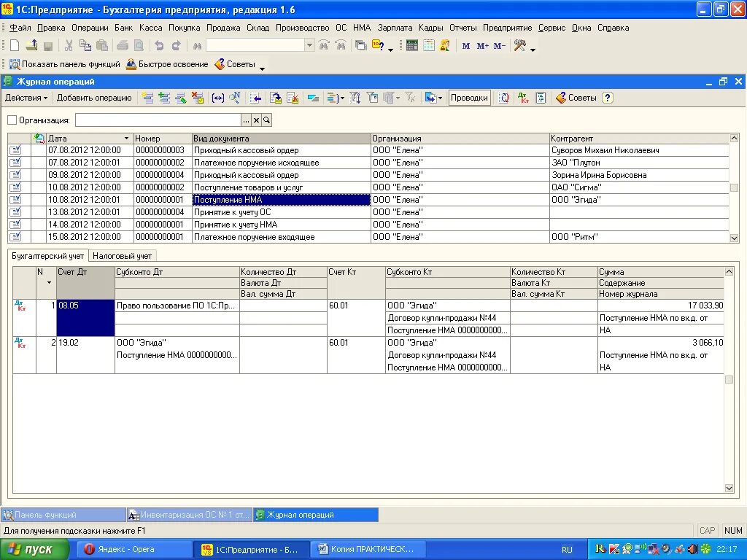Click the Windows пуск start button
Screen dimensions: 747x560
[34, 550]
